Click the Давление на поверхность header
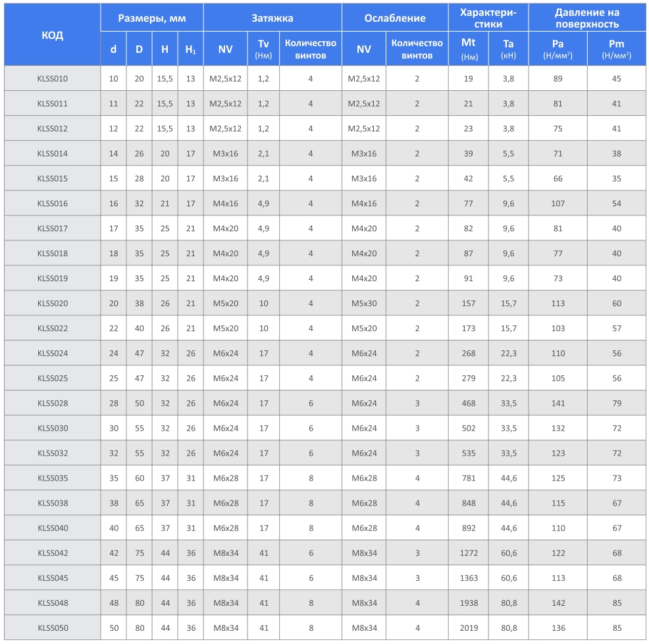The image size is (649, 644). point(586,18)
